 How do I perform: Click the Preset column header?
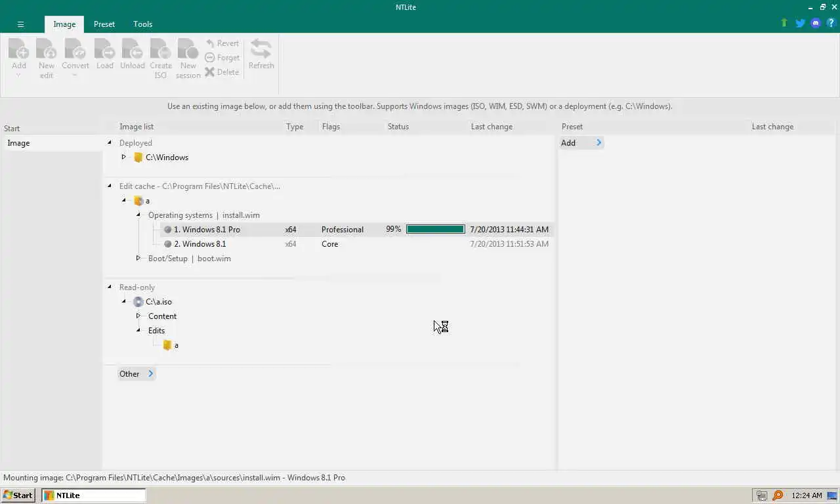point(572,127)
